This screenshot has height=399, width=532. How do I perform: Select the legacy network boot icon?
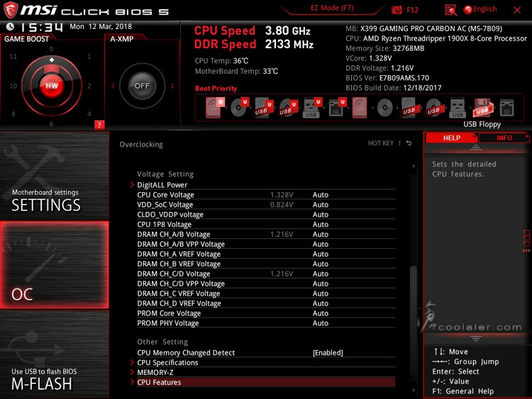pos(507,108)
